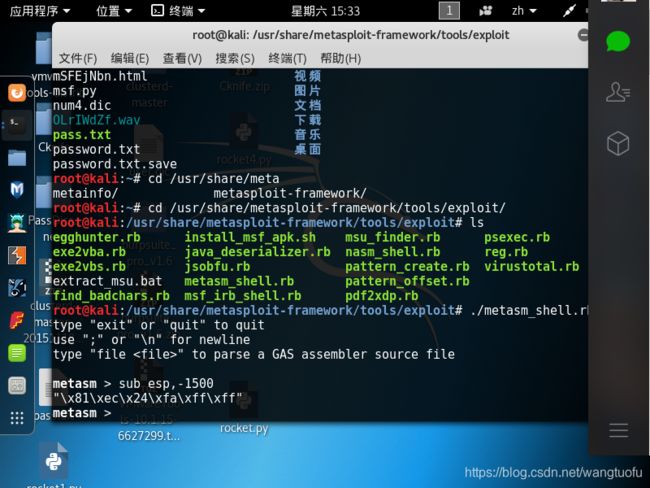Click jsobfu.rb in terminal listing
Viewport: 650px width, 488px height.
217,267
